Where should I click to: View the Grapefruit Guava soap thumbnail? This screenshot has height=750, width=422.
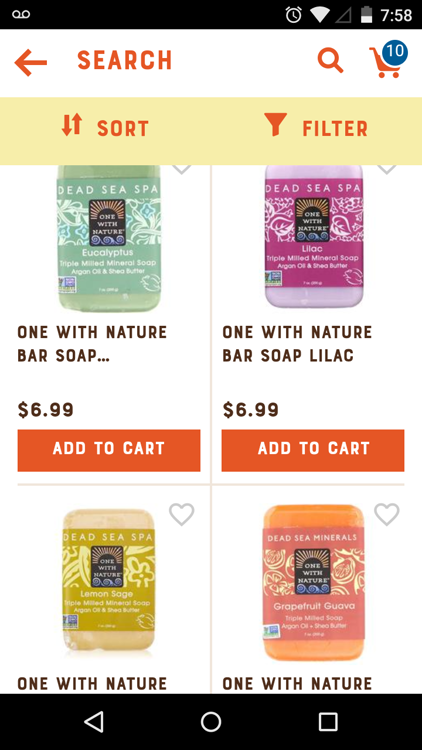[313, 583]
